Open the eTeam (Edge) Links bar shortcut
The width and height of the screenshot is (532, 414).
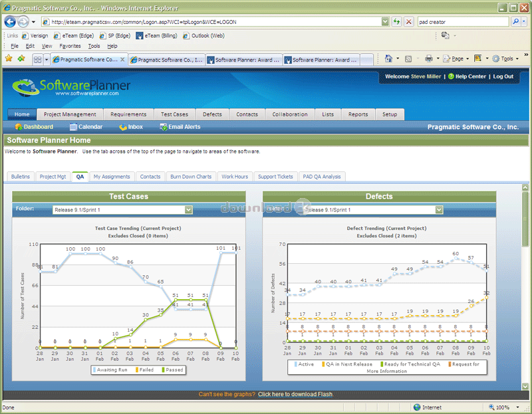[x=74, y=36]
